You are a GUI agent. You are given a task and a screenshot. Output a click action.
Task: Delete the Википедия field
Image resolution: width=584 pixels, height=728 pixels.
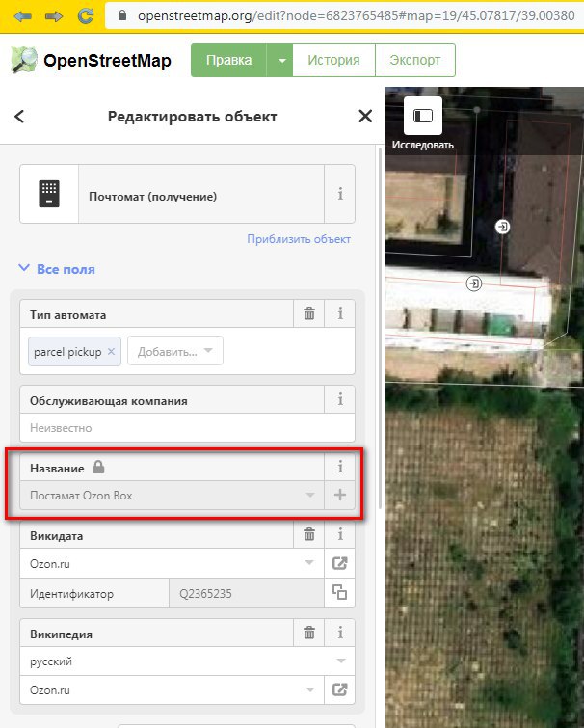[x=309, y=633]
